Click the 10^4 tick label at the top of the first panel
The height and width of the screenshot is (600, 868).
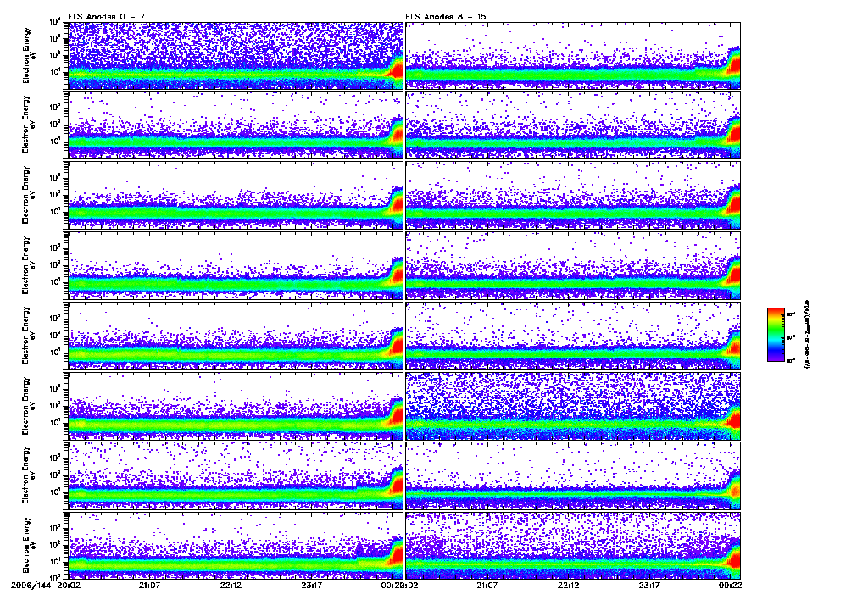point(55,22)
